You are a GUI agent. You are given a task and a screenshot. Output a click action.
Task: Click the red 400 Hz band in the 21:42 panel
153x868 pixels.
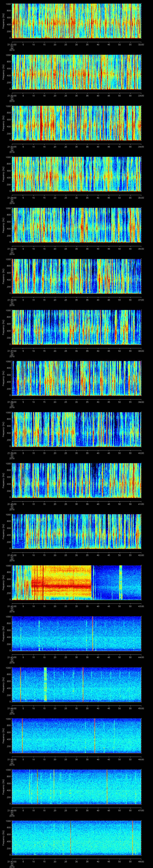pos(61,586)
